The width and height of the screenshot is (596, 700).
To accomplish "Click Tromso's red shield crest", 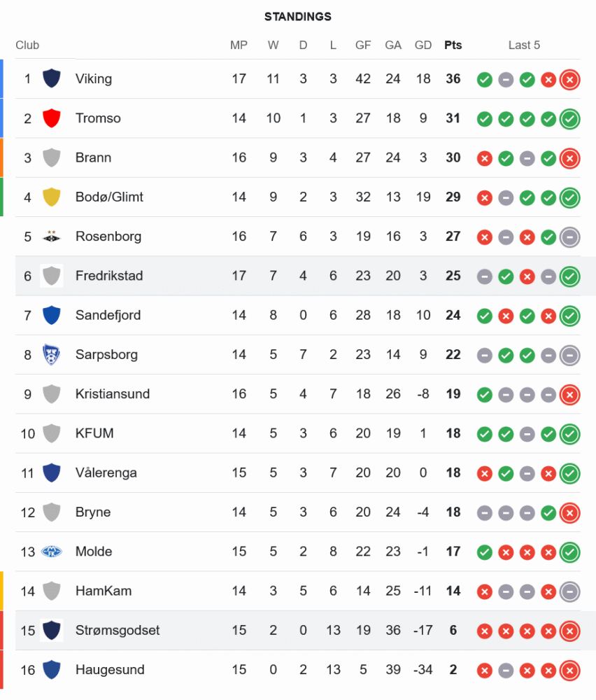I will coord(51,118).
